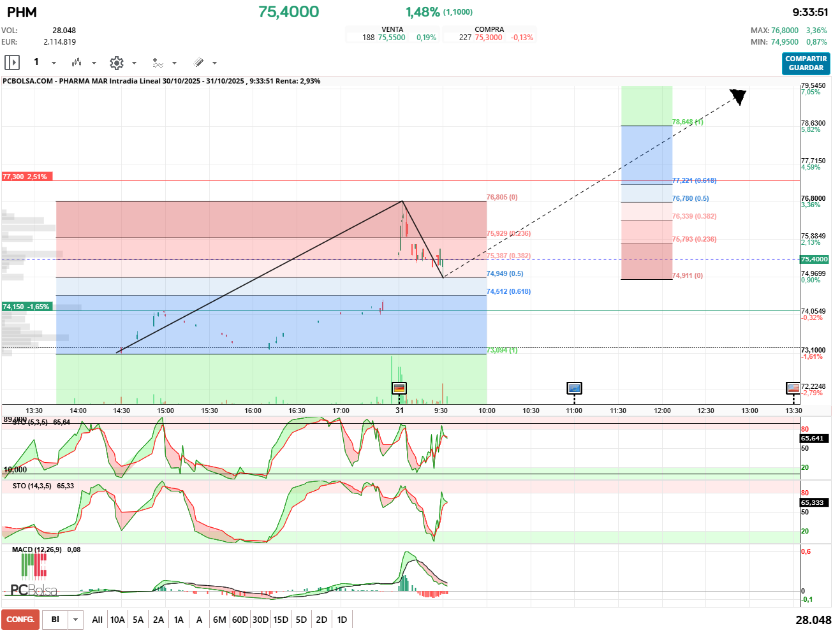Toggle the 5D range option

[301, 619]
